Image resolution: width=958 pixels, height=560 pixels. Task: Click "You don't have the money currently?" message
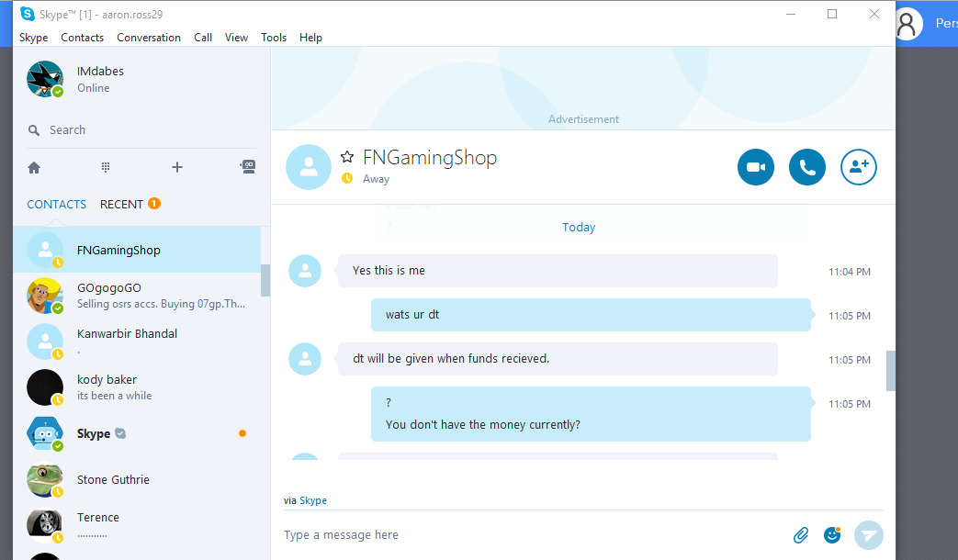tap(482, 424)
